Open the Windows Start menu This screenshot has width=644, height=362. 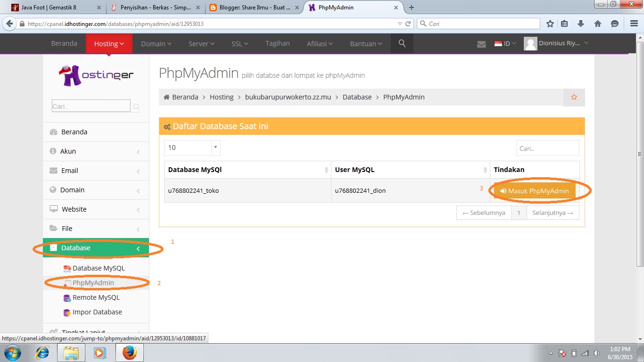(x=12, y=353)
